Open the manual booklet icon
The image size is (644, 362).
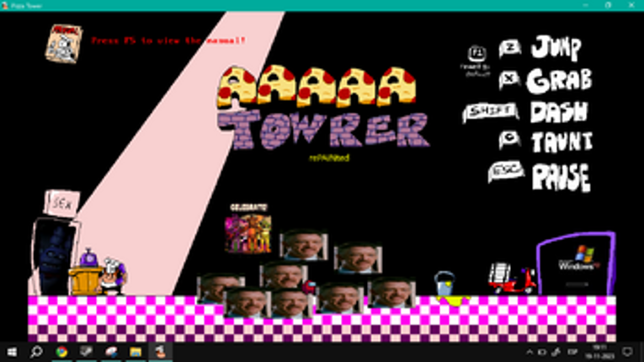[x=64, y=44]
